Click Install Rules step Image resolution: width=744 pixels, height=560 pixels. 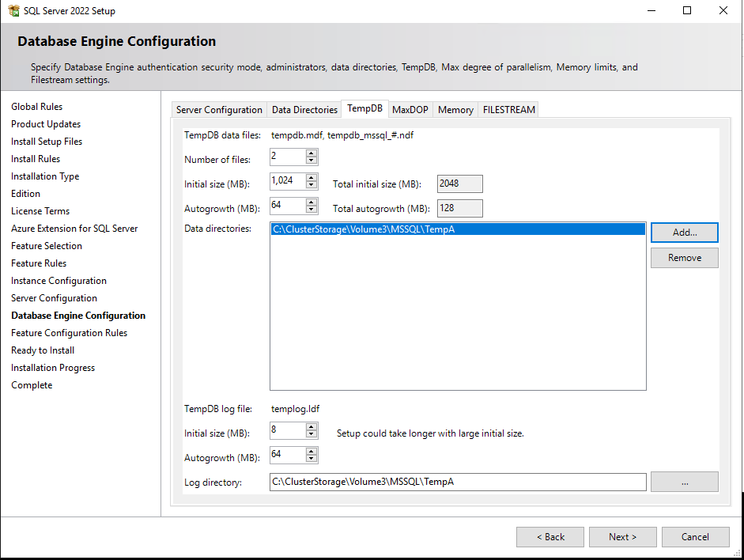pyautogui.click(x=36, y=159)
